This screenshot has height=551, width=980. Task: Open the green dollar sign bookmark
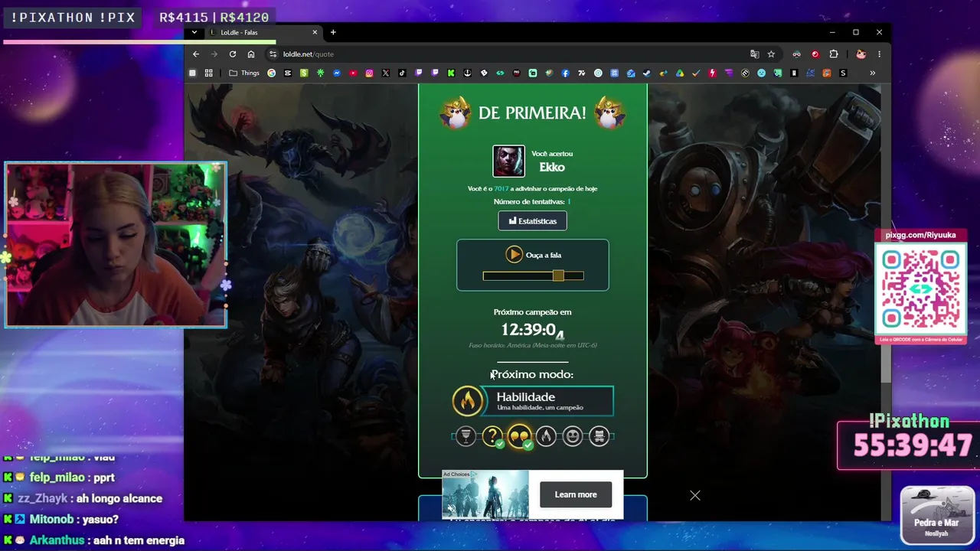(304, 73)
